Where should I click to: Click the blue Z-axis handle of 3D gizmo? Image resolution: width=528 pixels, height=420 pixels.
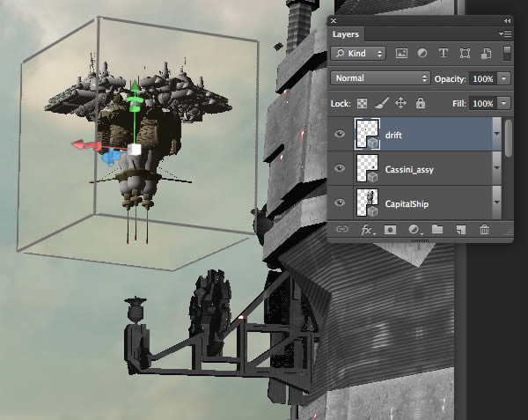point(109,158)
